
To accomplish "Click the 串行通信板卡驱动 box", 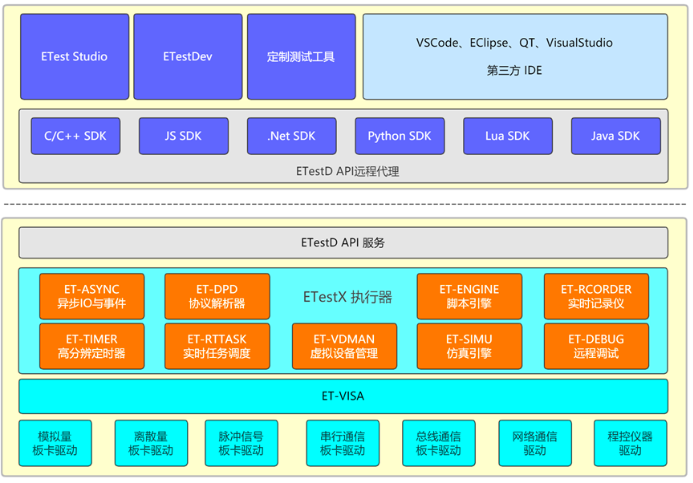I will (x=343, y=443).
